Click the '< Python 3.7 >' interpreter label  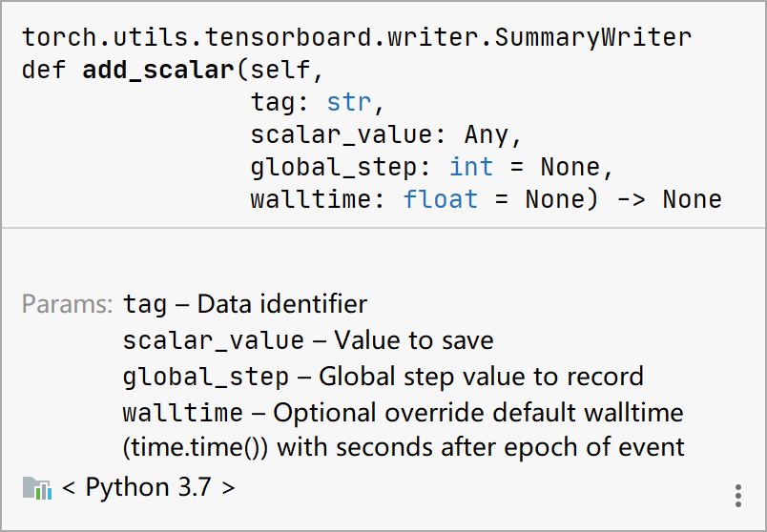coord(148,488)
